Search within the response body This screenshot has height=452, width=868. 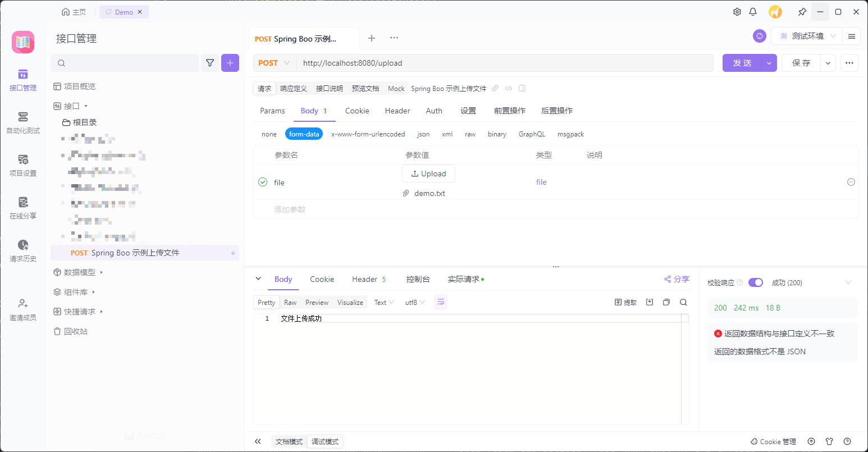(683, 302)
